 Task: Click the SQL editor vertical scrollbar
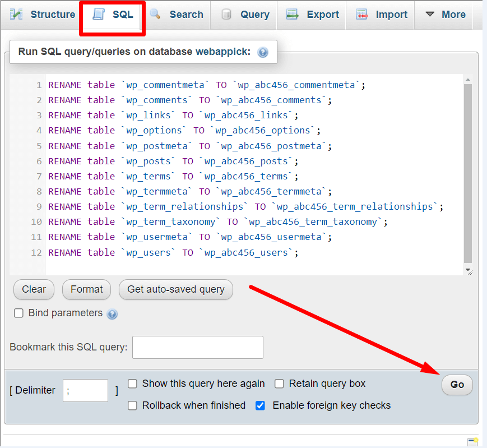[468, 174]
